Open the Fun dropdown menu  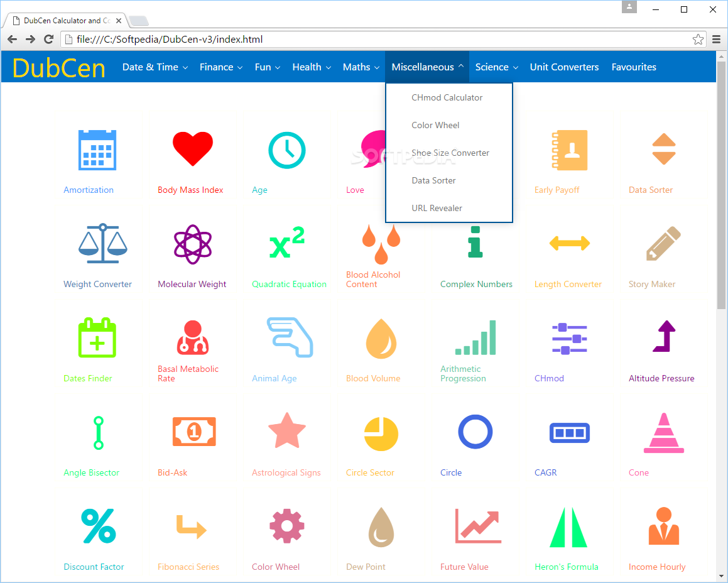pos(268,67)
